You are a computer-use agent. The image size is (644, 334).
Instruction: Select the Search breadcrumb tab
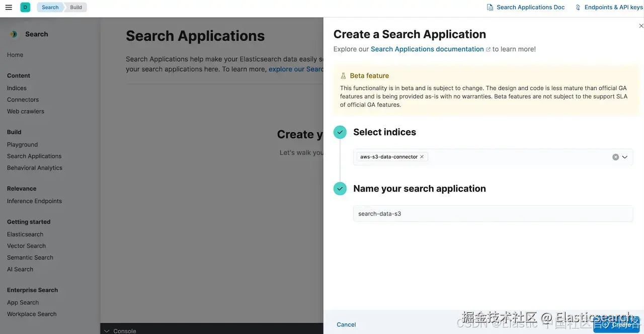[x=50, y=7]
